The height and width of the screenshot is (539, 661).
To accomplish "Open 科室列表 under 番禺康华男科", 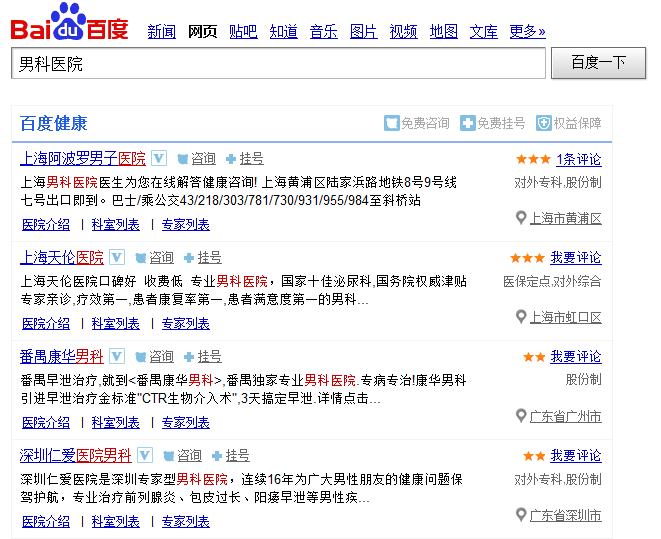I will click(x=116, y=423).
